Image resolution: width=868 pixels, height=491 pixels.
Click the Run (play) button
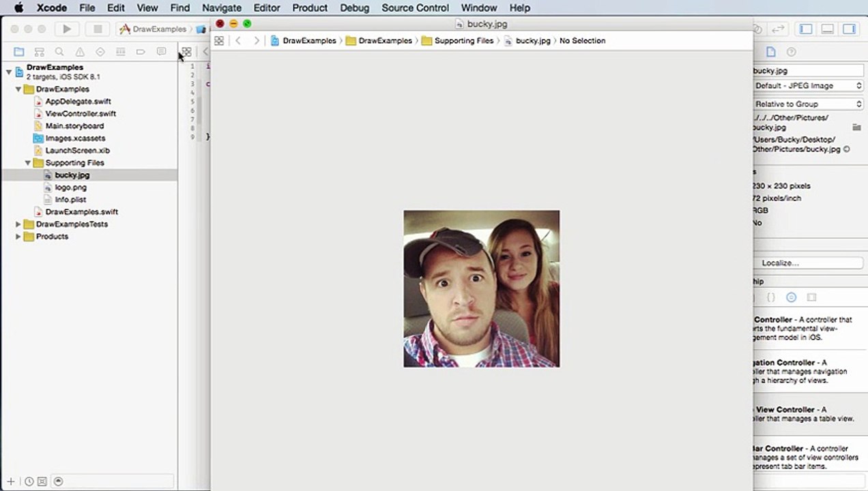point(67,29)
